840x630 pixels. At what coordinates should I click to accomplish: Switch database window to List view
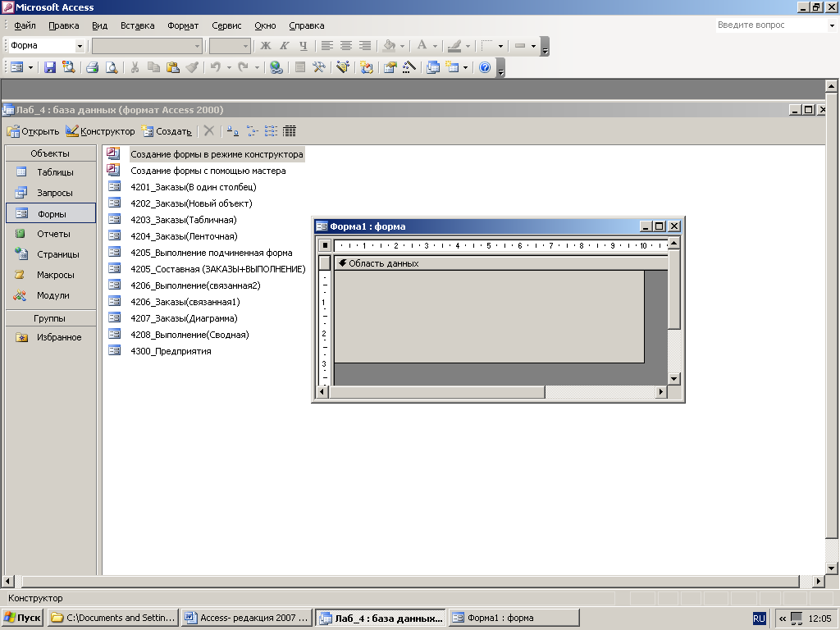tap(271, 131)
